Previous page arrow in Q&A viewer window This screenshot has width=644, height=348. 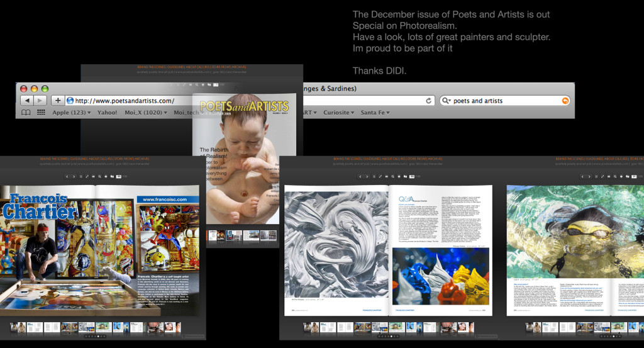point(360,177)
